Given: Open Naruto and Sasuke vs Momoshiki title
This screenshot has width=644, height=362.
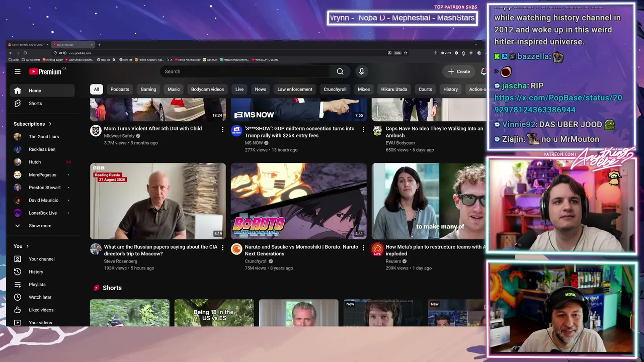Looking at the screenshot, I should (301, 250).
